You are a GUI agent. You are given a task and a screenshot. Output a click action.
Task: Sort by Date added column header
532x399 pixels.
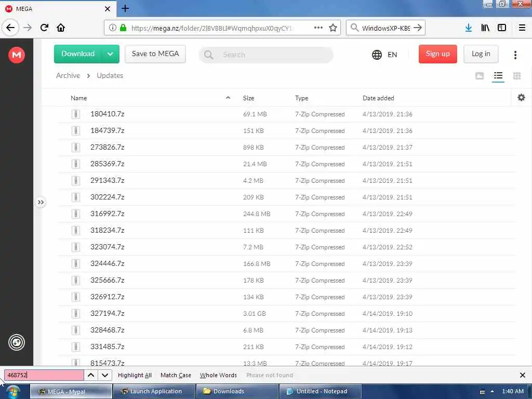(378, 98)
